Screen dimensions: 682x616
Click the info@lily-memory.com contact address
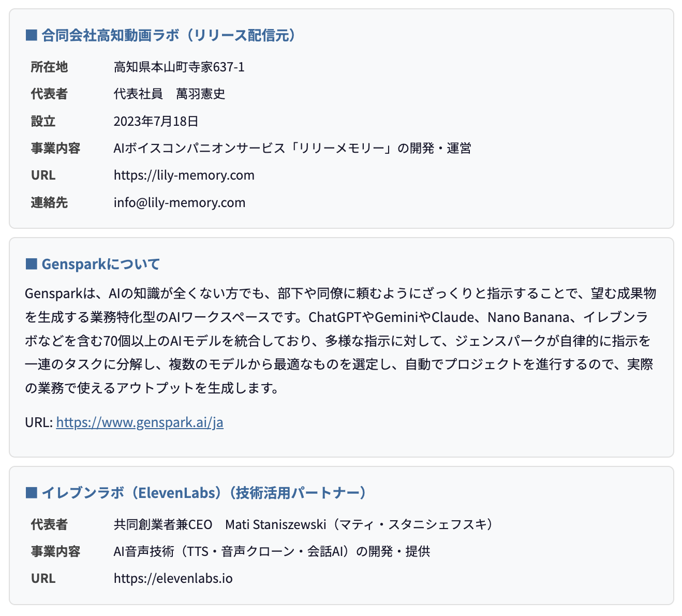coord(180,202)
